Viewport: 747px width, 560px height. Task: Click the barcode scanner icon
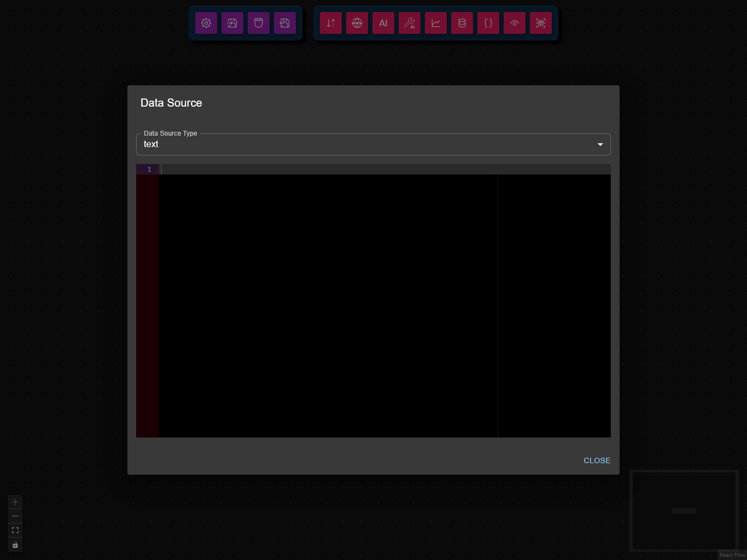click(541, 23)
